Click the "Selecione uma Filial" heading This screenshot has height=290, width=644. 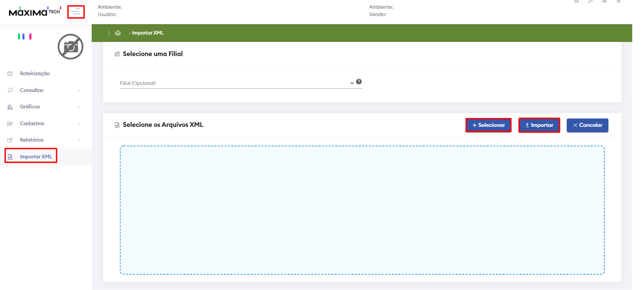153,54
